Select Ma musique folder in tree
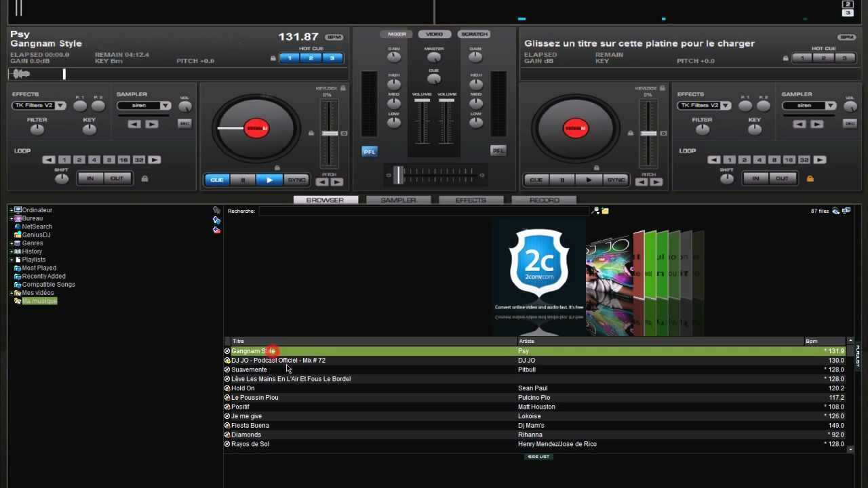Image resolution: width=868 pixels, height=488 pixels. tap(39, 301)
